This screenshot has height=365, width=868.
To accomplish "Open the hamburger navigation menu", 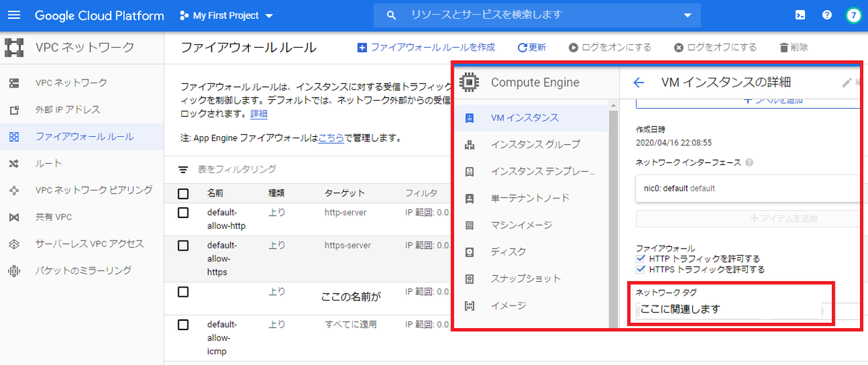I will click(x=14, y=15).
